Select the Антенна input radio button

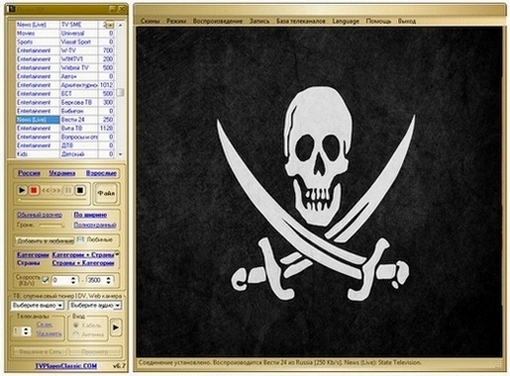click(x=76, y=334)
